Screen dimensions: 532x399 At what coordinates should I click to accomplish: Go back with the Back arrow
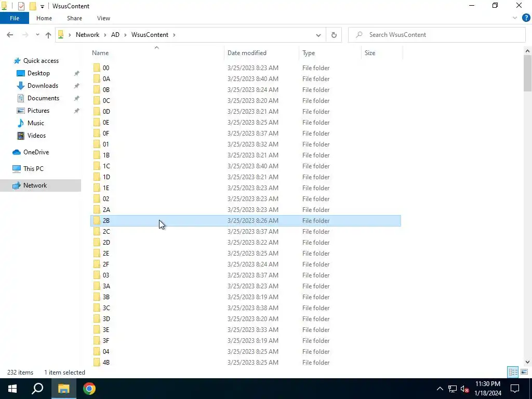10,35
